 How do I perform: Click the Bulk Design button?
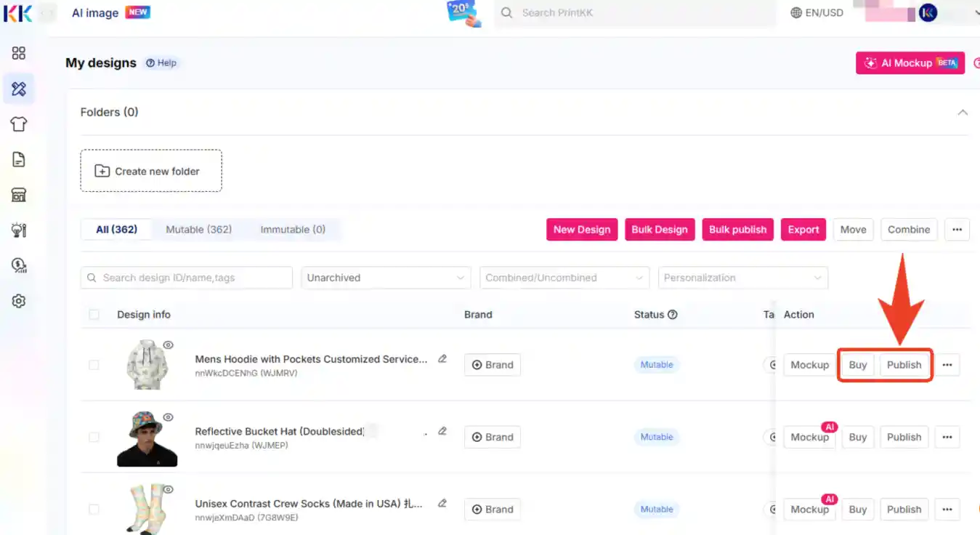(660, 230)
